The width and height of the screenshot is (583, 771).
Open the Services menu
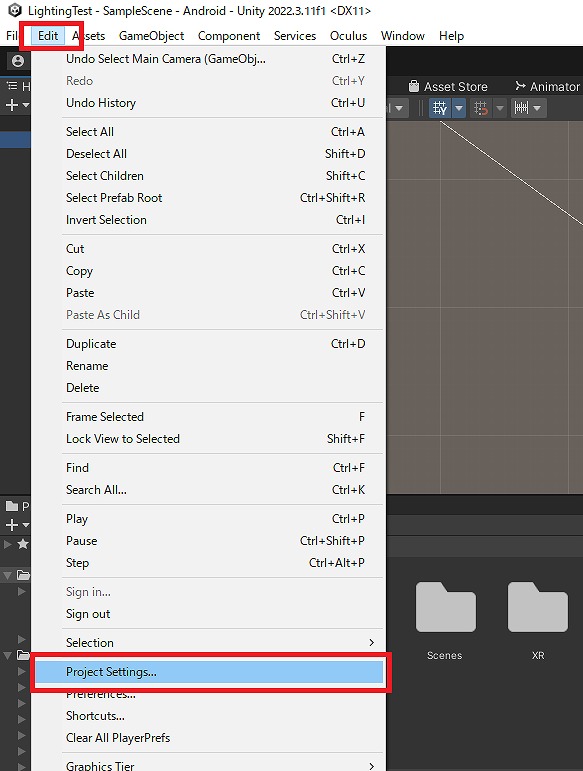click(295, 36)
